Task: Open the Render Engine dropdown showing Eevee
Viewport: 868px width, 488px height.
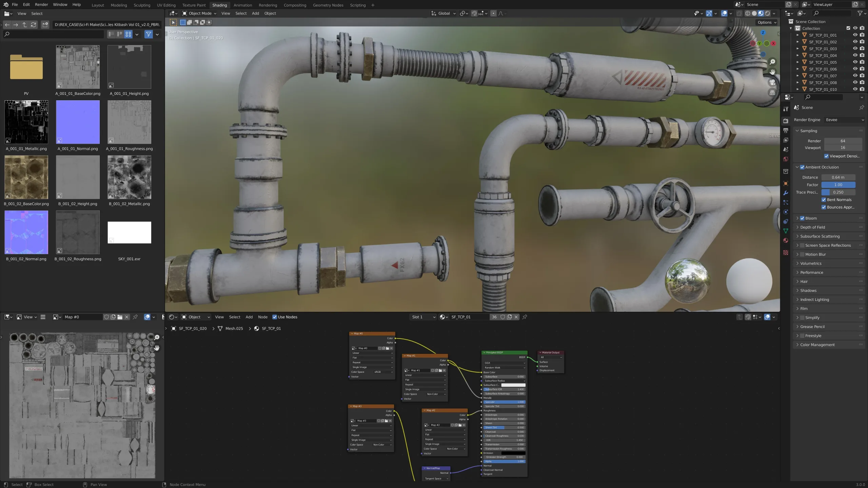Action: (845, 120)
